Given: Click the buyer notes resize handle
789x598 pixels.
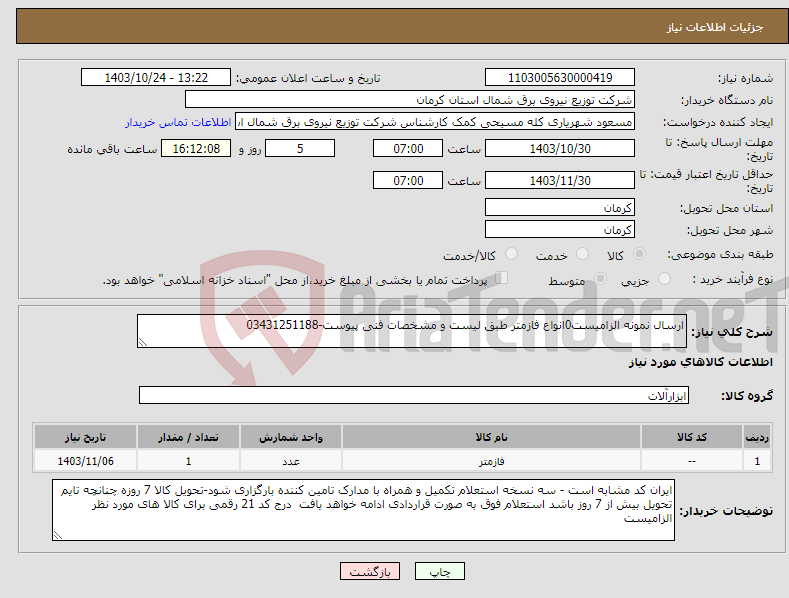Looking at the screenshot, I should tap(58, 535).
